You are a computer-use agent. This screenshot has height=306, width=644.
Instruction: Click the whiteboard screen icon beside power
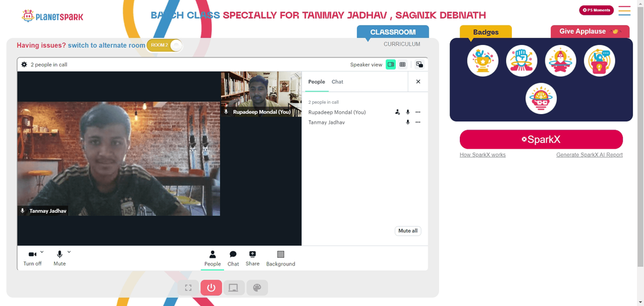coord(234,288)
